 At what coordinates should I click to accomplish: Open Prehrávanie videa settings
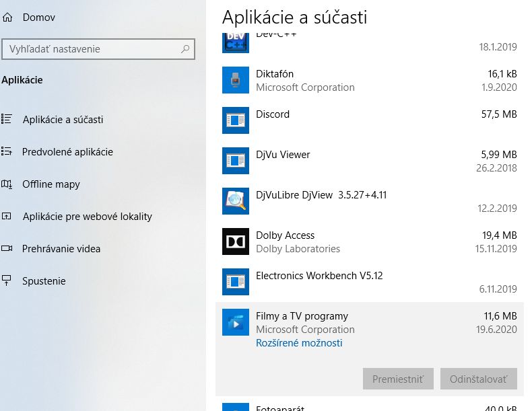[x=61, y=249]
